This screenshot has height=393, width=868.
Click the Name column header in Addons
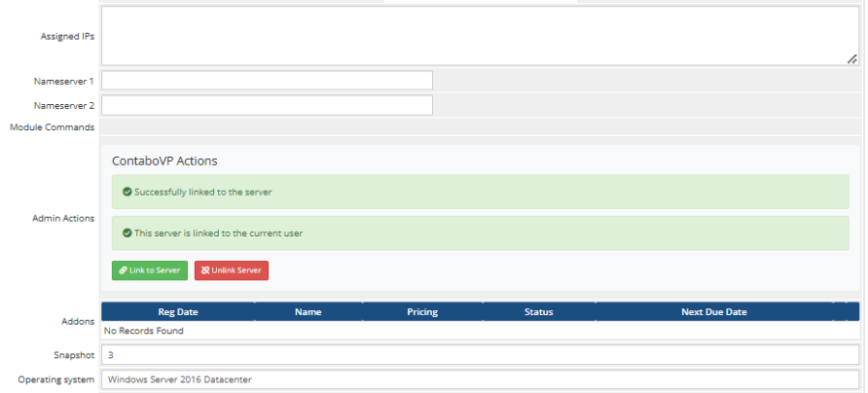[308, 312]
